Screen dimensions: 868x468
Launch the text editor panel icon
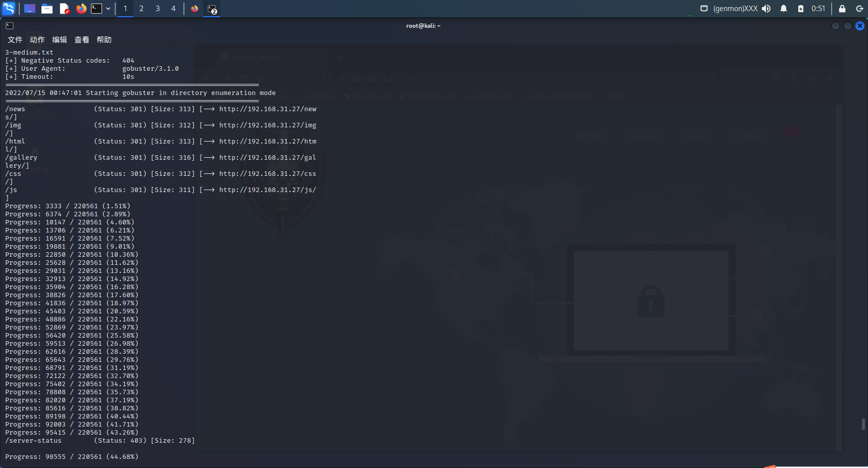(x=64, y=9)
